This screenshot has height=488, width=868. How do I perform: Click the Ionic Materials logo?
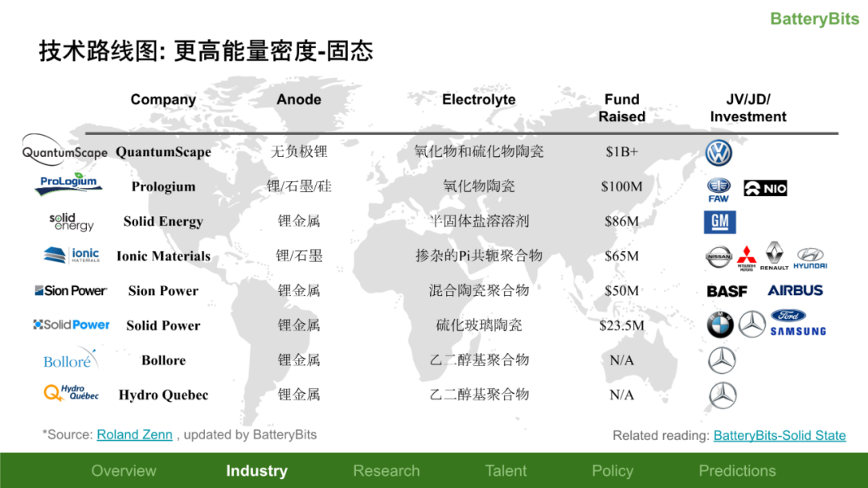(x=72, y=255)
